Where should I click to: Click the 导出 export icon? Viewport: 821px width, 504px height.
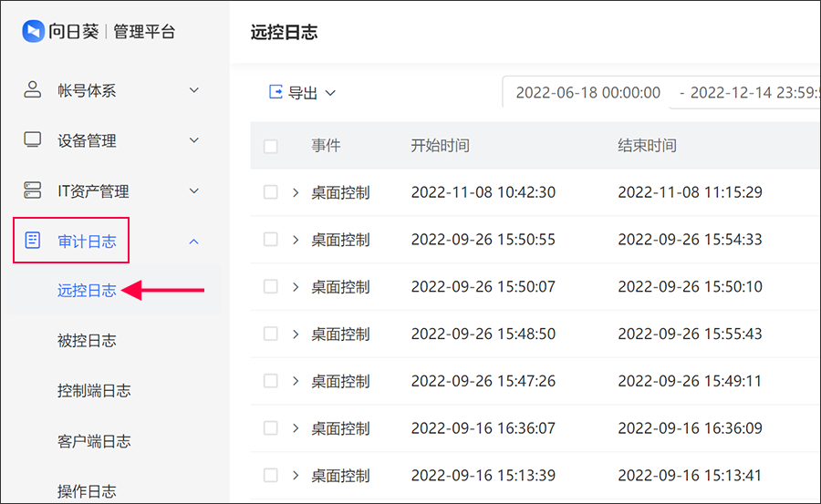(x=275, y=92)
